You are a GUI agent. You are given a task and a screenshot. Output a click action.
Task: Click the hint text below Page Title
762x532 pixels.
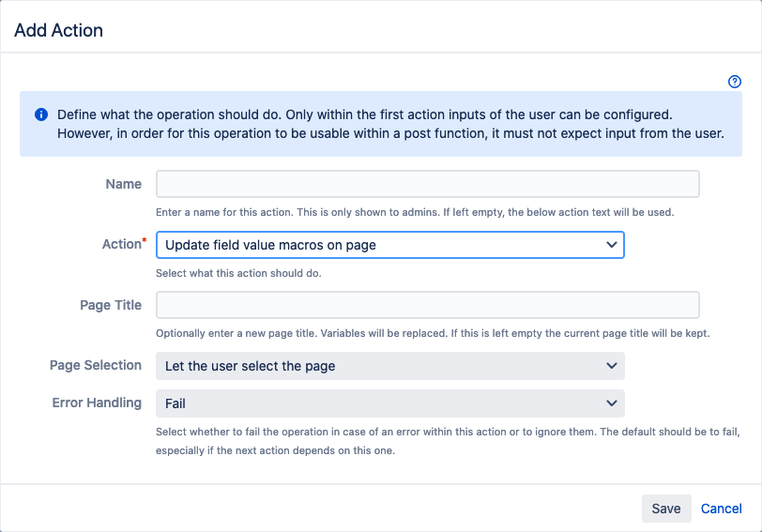[433, 333]
